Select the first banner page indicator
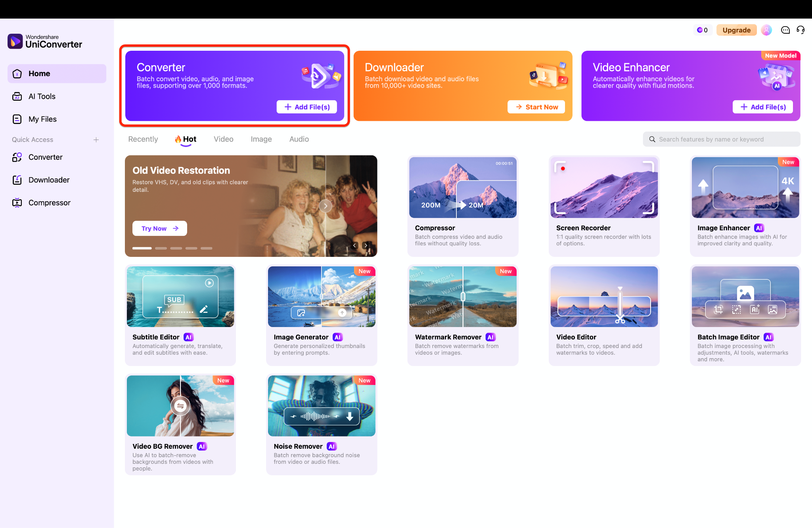This screenshot has width=812, height=528. [142, 248]
